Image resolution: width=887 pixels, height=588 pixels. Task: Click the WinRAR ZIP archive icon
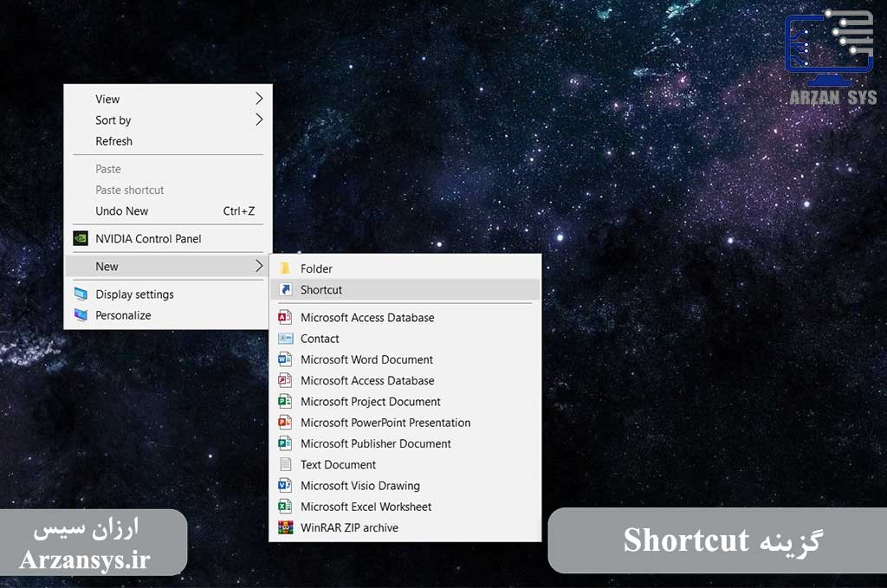pyautogui.click(x=286, y=527)
